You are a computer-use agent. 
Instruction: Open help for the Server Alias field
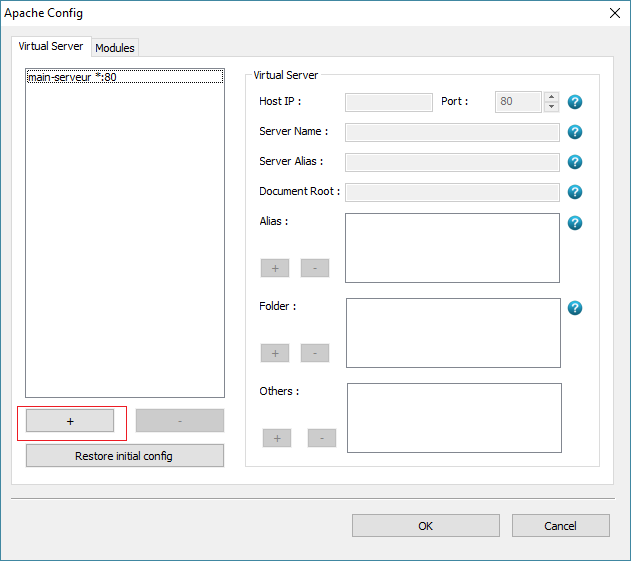(x=575, y=162)
